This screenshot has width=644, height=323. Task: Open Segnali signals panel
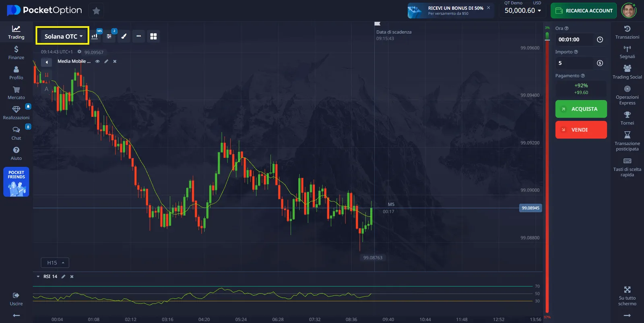(x=627, y=52)
